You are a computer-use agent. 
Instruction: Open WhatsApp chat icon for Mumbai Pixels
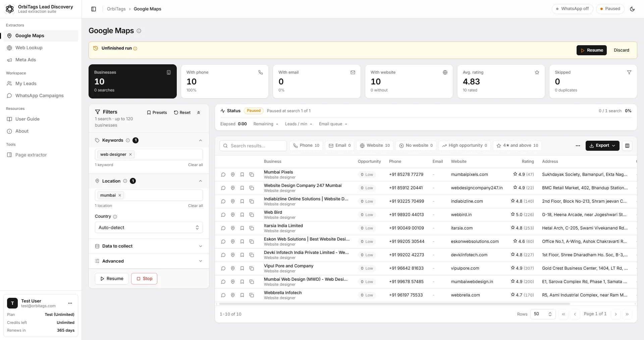[x=223, y=175]
